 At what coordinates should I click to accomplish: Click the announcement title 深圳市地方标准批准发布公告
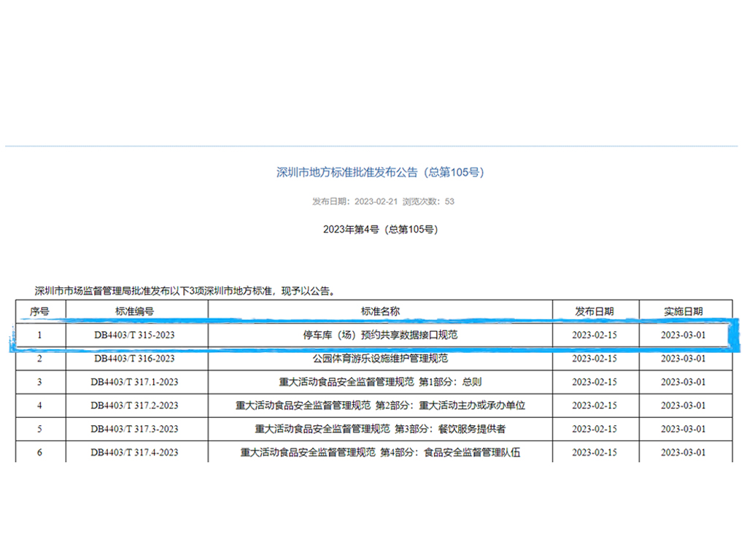(x=379, y=172)
